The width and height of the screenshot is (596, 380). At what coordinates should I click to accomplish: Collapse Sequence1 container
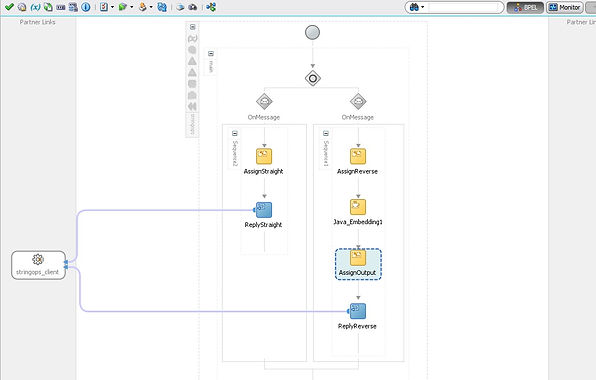coord(326,133)
